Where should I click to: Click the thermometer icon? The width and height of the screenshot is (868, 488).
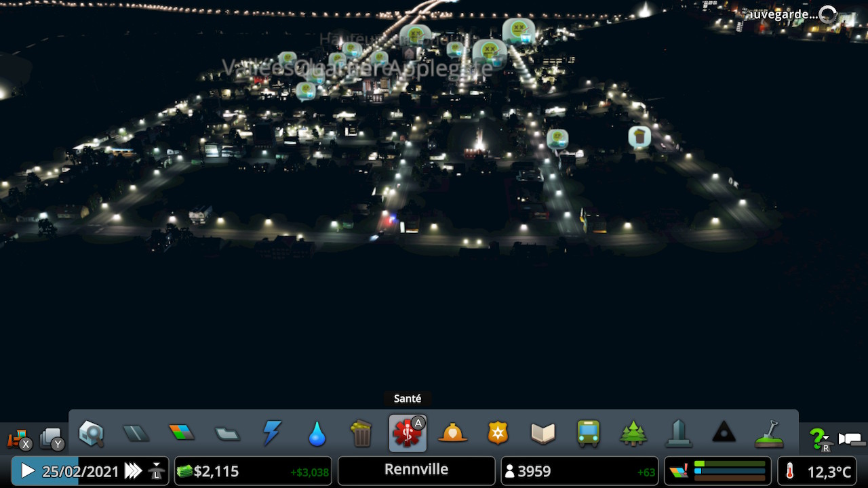pos(790,471)
